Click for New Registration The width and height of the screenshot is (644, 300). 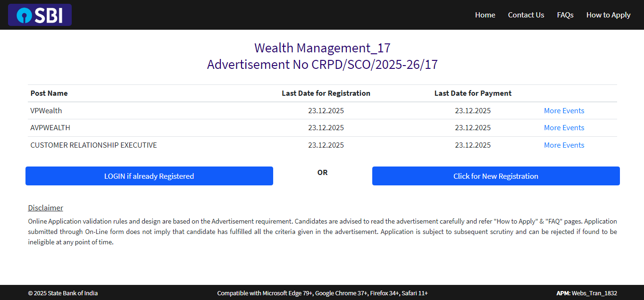coord(496,175)
